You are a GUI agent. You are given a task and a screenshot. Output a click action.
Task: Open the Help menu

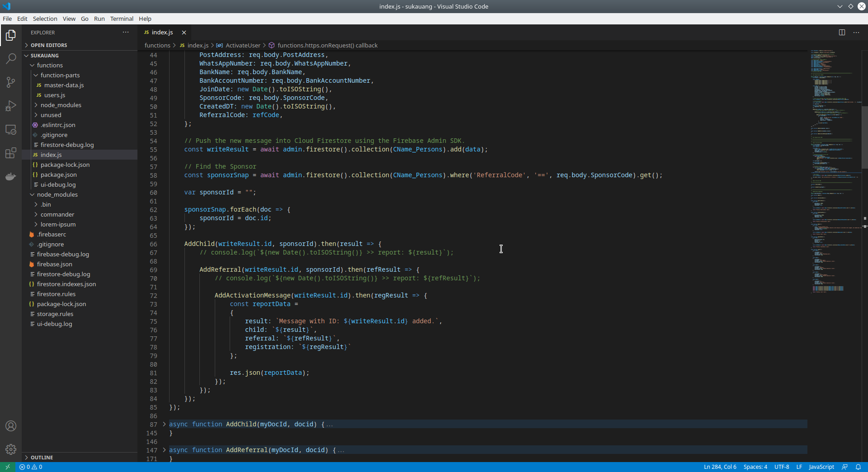145,19
